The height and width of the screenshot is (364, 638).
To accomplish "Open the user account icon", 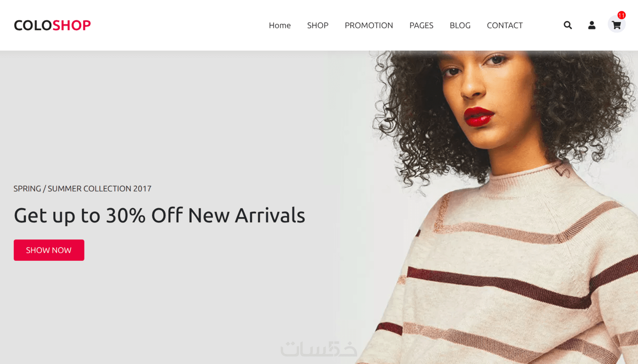I will (592, 25).
